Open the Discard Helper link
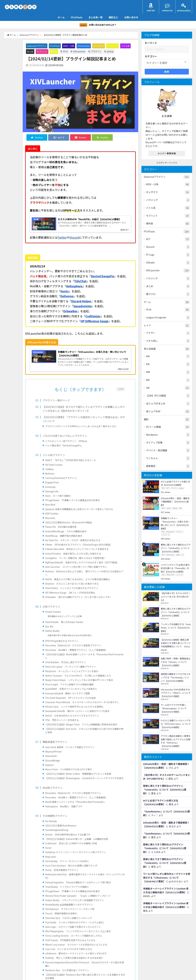 pos(81,301)
